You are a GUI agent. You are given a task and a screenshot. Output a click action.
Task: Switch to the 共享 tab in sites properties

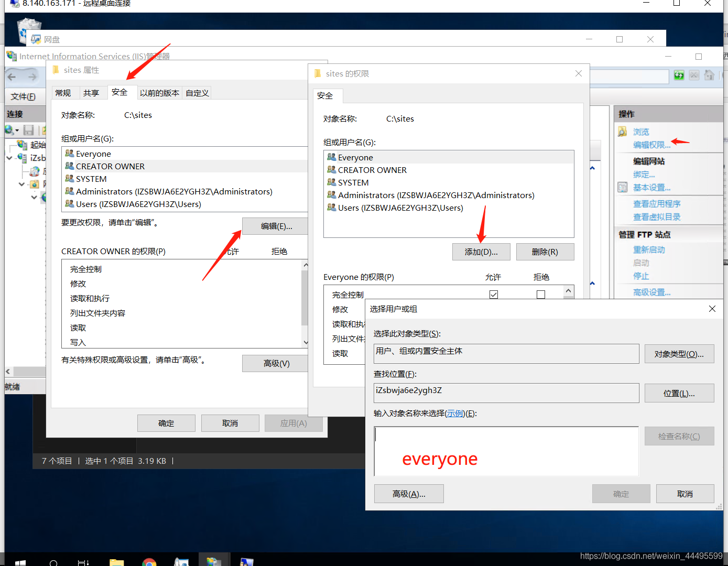[91, 93]
